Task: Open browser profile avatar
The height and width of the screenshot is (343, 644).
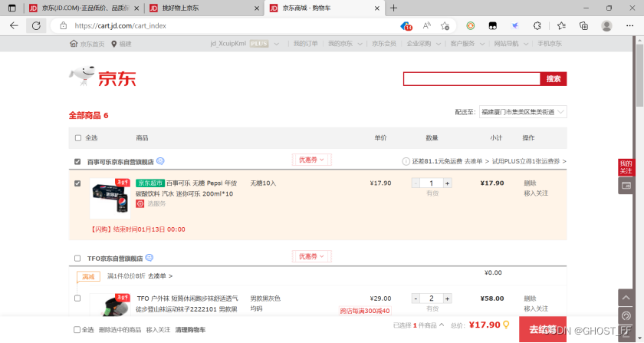Action: [606, 25]
